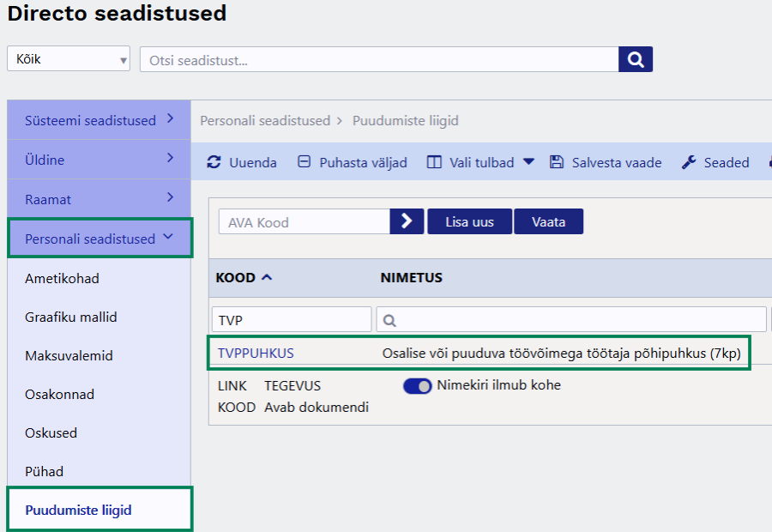The width and height of the screenshot is (772, 532).
Task: Open the TVPPUHKUS code link
Action: [256, 353]
